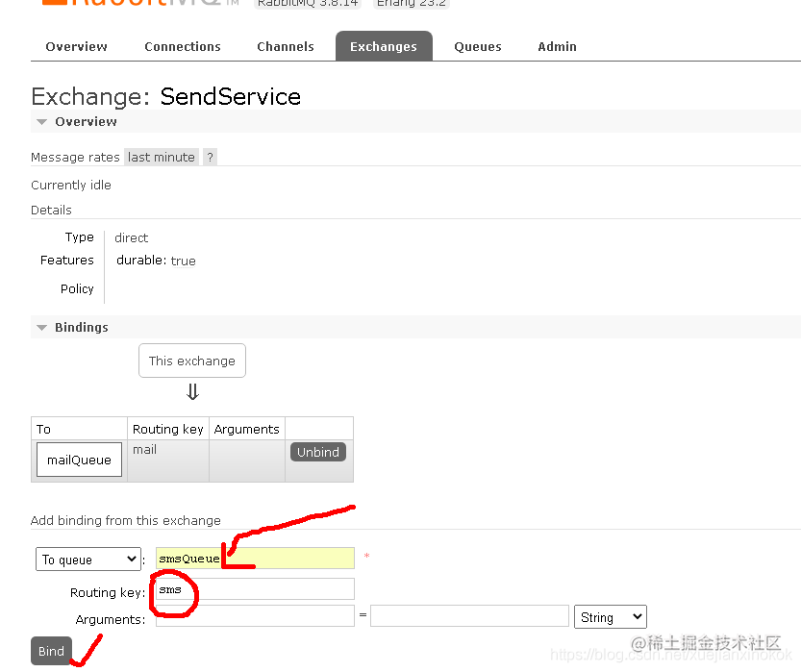Open the To queue destination dropdown

(x=88, y=560)
